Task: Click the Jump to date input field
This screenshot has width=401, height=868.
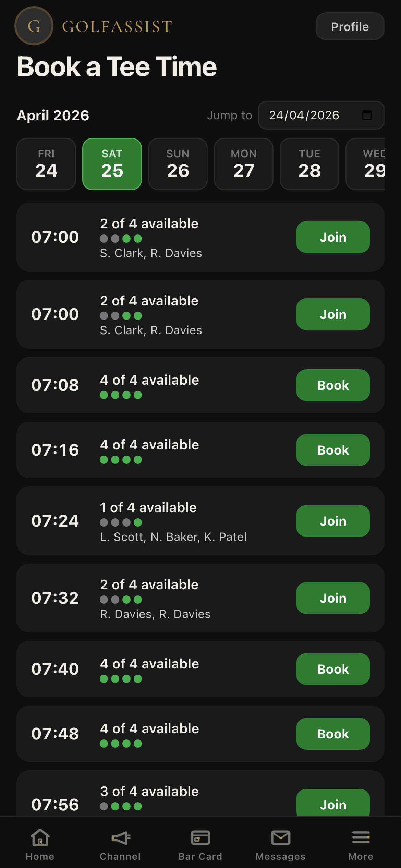Action: (x=308, y=115)
